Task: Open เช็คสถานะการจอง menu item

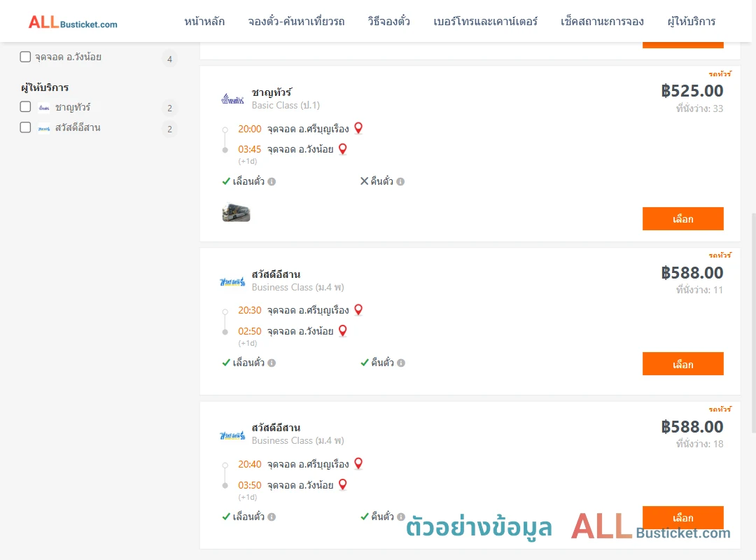Action: [602, 22]
